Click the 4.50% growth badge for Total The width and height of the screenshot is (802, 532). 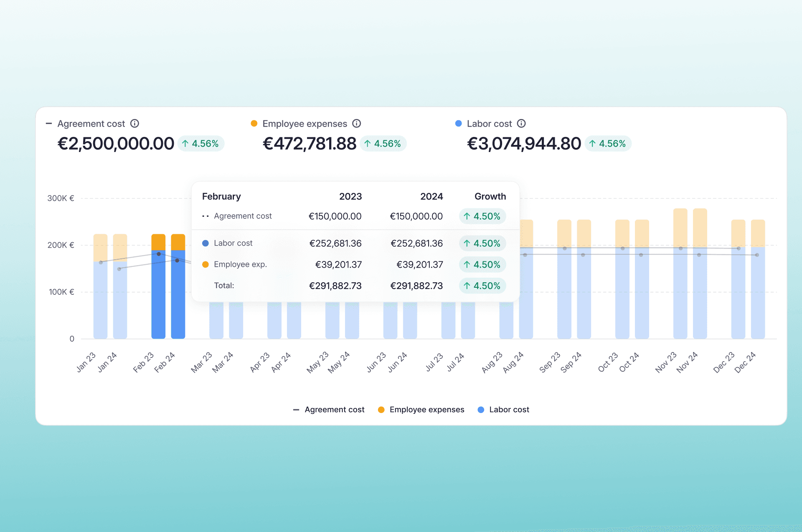click(x=482, y=286)
